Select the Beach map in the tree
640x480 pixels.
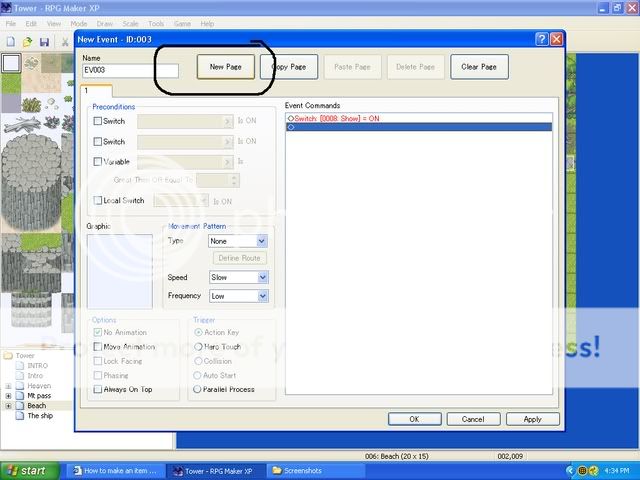point(36,406)
